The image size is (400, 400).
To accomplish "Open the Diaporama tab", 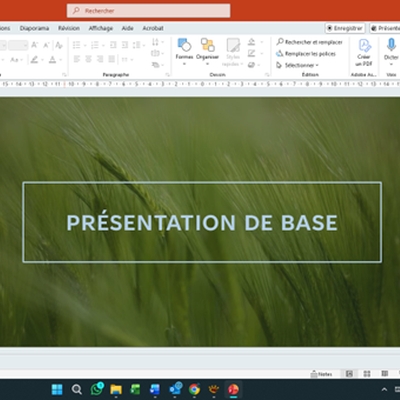I will 34,28.
